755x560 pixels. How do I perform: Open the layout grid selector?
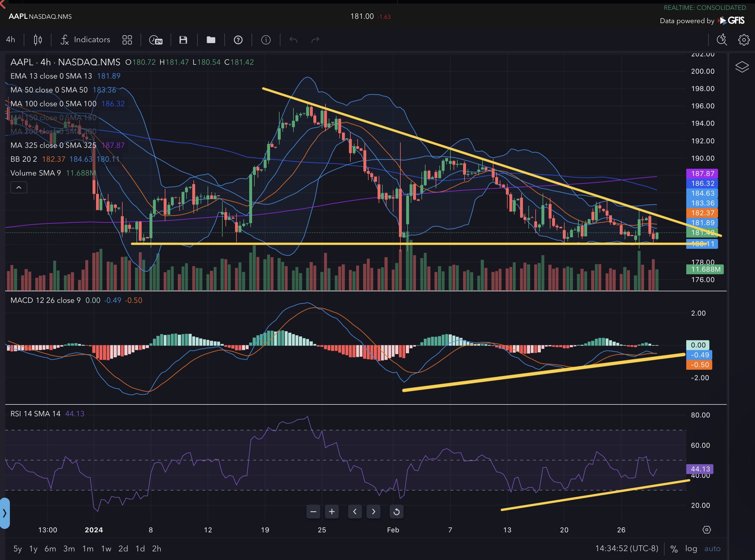pyautogui.click(x=127, y=40)
